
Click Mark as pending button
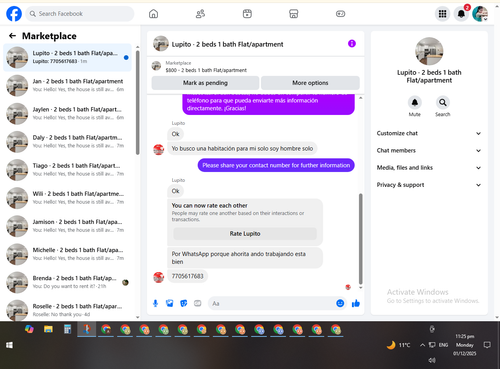[x=205, y=83]
